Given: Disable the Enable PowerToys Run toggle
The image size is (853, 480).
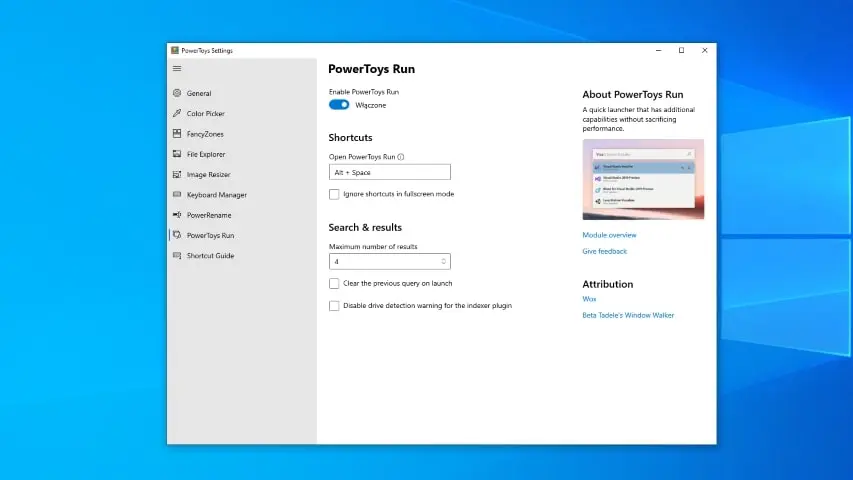Looking at the screenshot, I should pos(339,104).
